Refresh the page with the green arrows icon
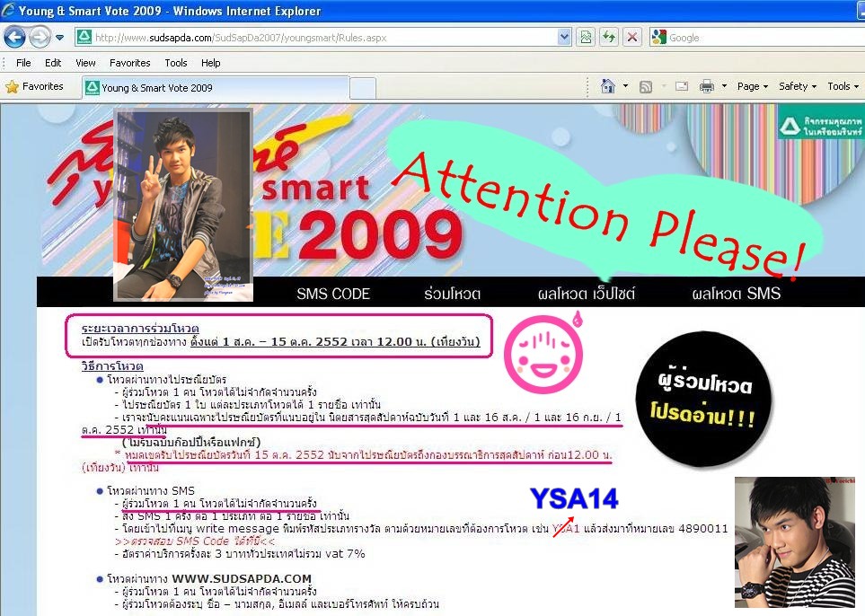The height and width of the screenshot is (616, 865). [x=609, y=38]
